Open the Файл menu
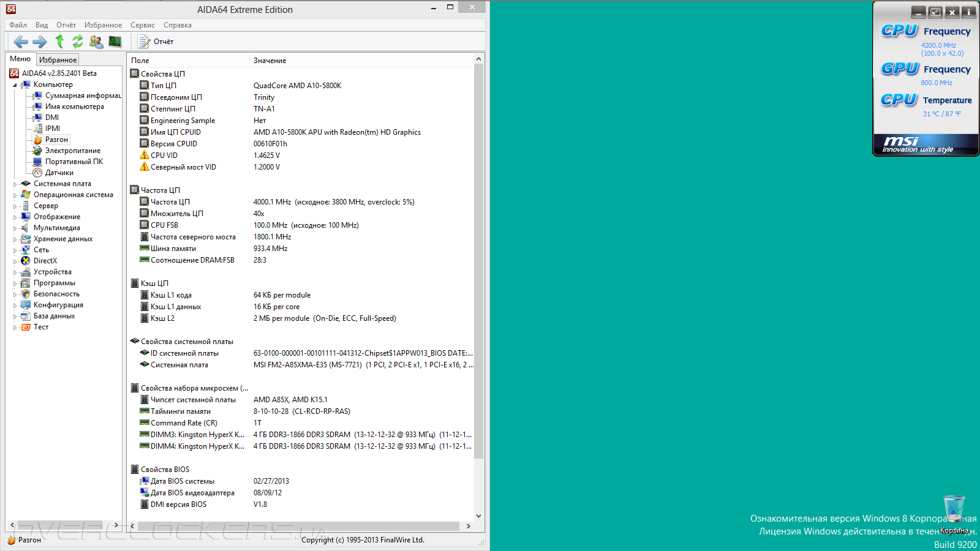The height and width of the screenshot is (551, 980). [18, 25]
